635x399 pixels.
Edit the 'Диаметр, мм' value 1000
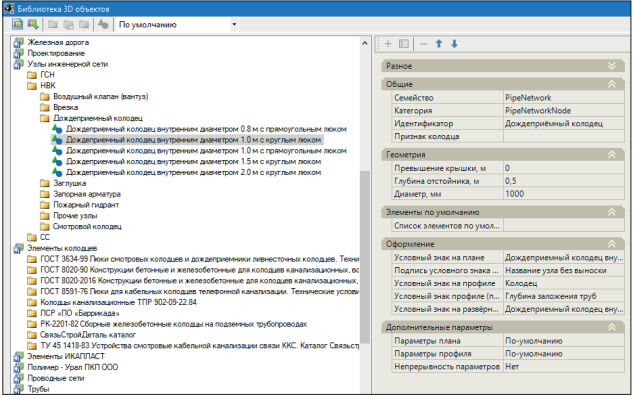(563, 194)
